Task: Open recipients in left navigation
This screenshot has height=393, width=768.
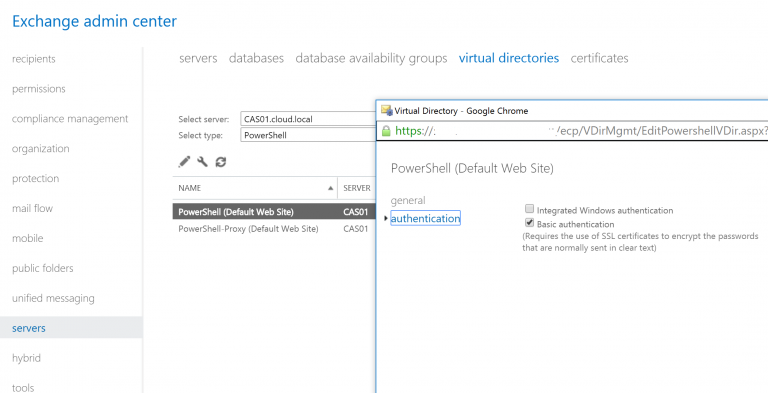Action: tap(33, 59)
